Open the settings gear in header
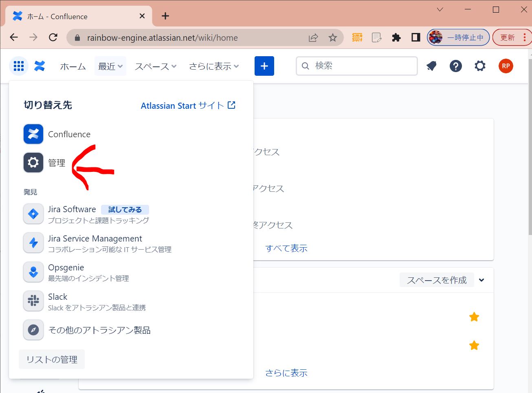532x393 pixels. 480,66
